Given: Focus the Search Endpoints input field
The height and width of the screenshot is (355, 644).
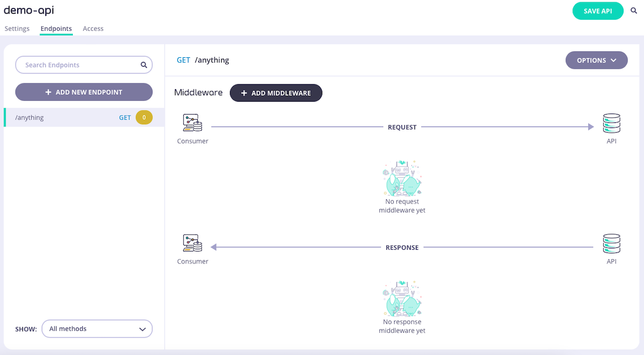Looking at the screenshot, I should (x=84, y=65).
